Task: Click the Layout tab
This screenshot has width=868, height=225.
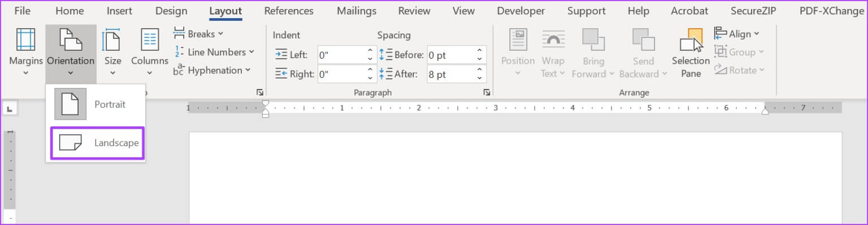Action: 225,11
